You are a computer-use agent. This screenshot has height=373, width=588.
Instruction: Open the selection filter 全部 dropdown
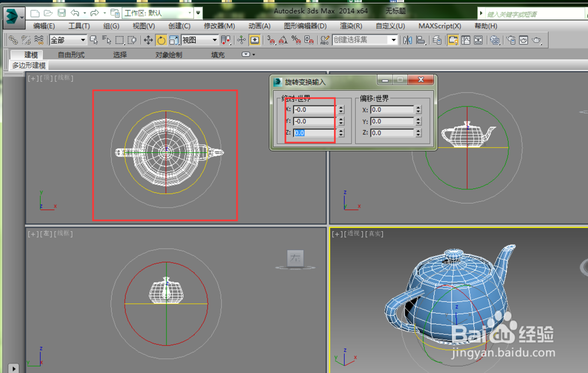68,40
